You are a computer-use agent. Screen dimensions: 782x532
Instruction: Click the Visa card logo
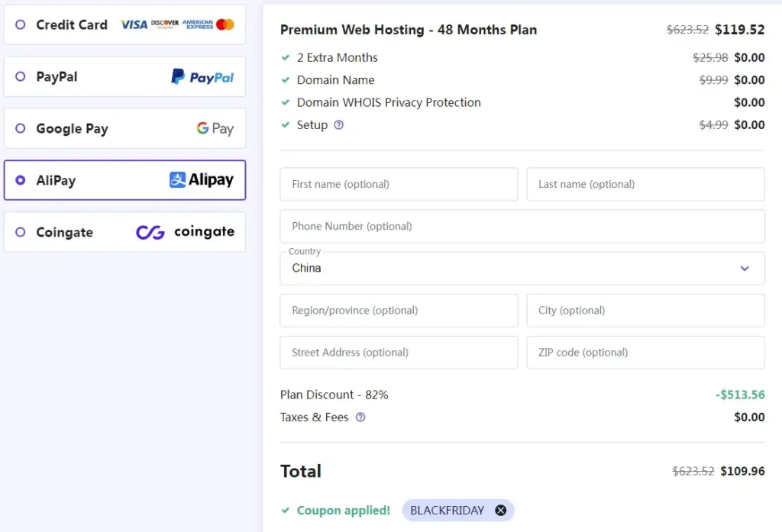coord(134,24)
